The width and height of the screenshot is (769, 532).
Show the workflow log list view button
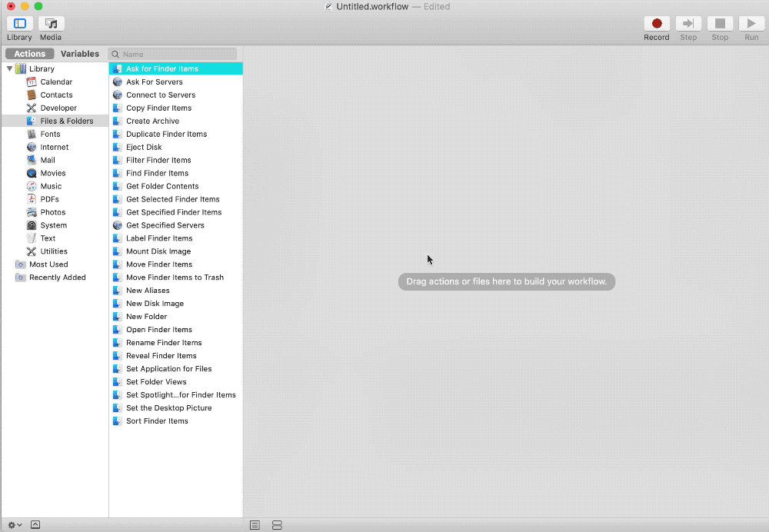[x=255, y=525]
